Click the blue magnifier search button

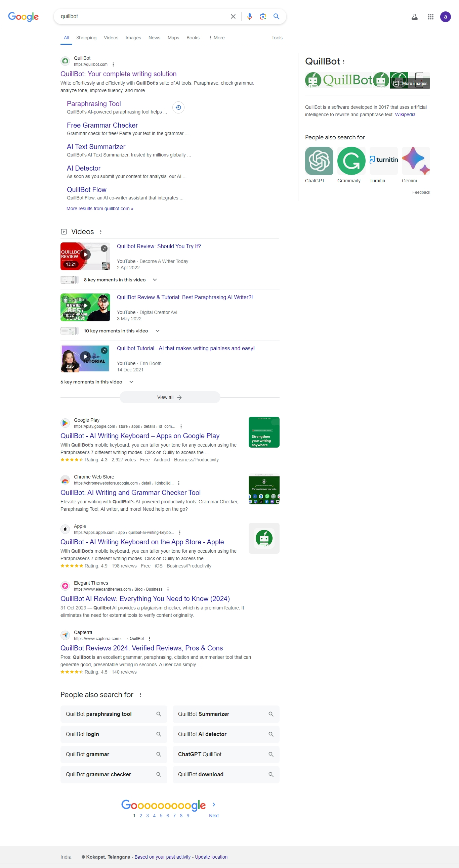[x=276, y=16]
